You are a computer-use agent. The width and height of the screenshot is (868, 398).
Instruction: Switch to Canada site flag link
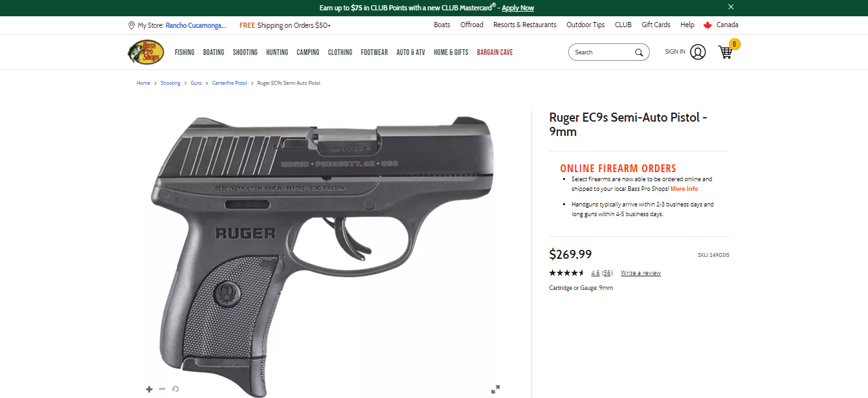coord(721,25)
